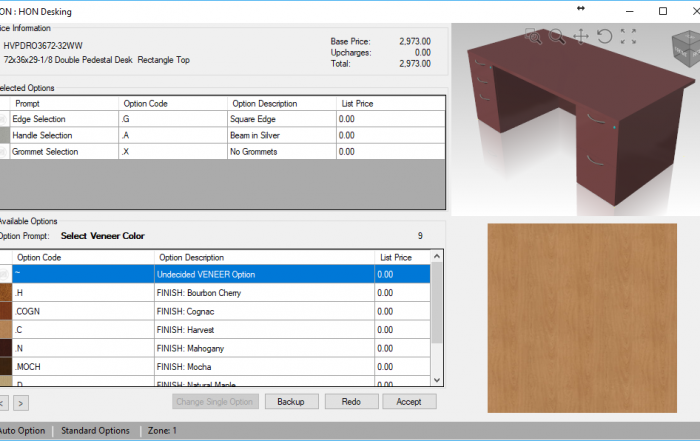Click Option Code header in Selected Options table
The width and height of the screenshot is (700, 441).
[x=173, y=104]
